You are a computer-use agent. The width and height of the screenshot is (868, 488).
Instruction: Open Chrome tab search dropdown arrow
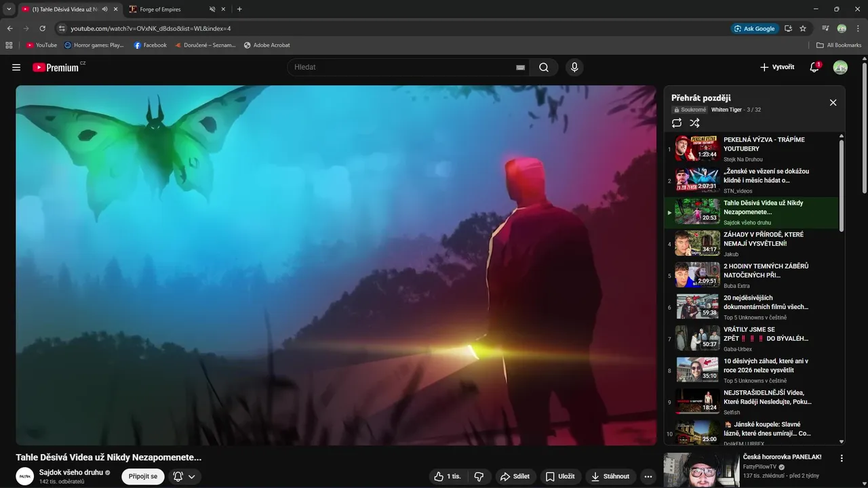pos(9,9)
